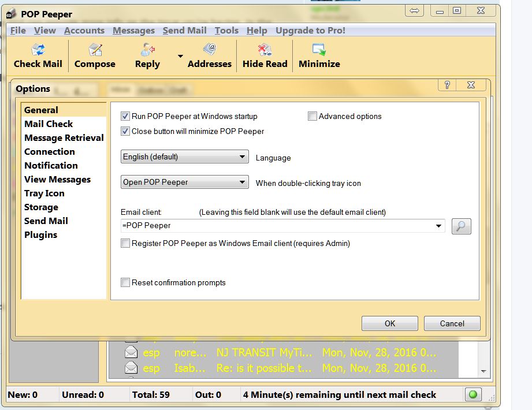The image size is (532, 410).
Task: Enable the Advanced options checkbox
Action: [x=312, y=116]
